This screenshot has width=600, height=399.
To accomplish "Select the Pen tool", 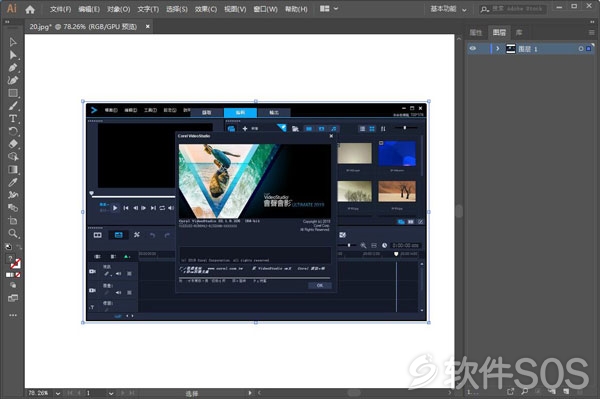I will pyautogui.click(x=13, y=68).
